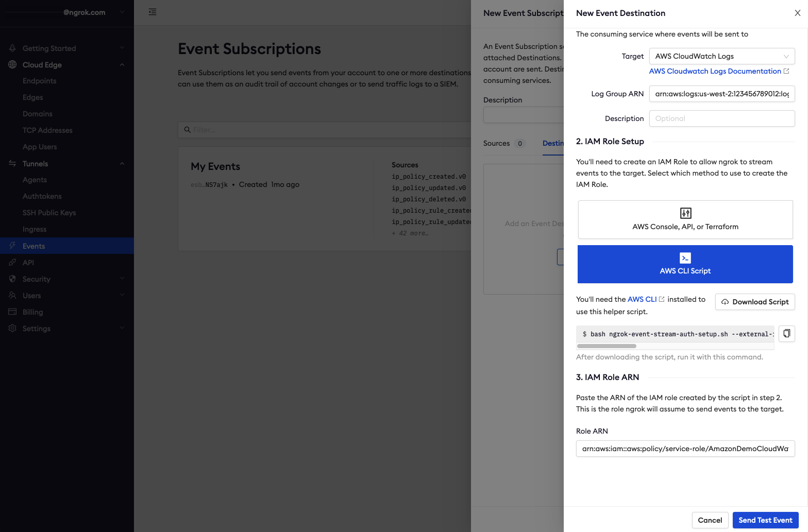Viewport: 808px width, 532px height.
Task: Click the terminal icon on AWS CLI Script
Action: 685,258
